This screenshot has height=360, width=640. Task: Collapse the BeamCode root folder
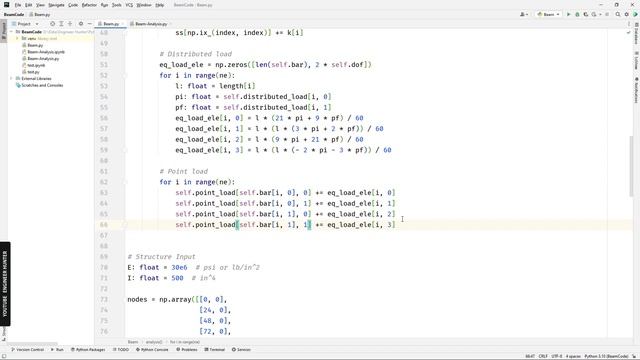coord(11,32)
